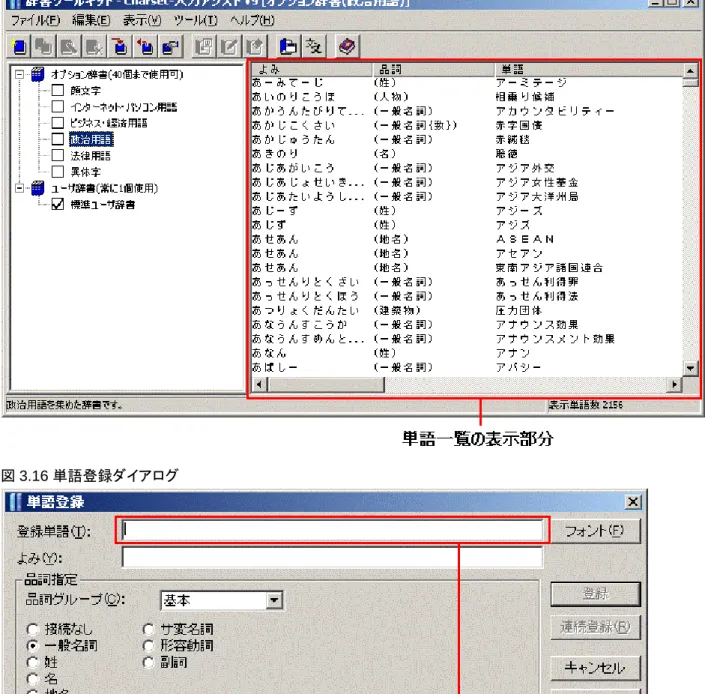
Task: Click the キャンセル button
Action: coord(595,668)
